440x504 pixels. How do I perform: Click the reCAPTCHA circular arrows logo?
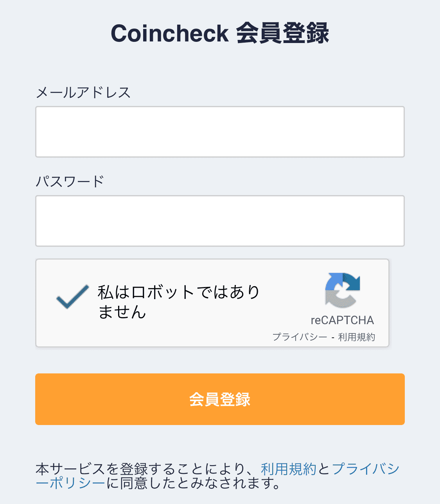(x=342, y=290)
